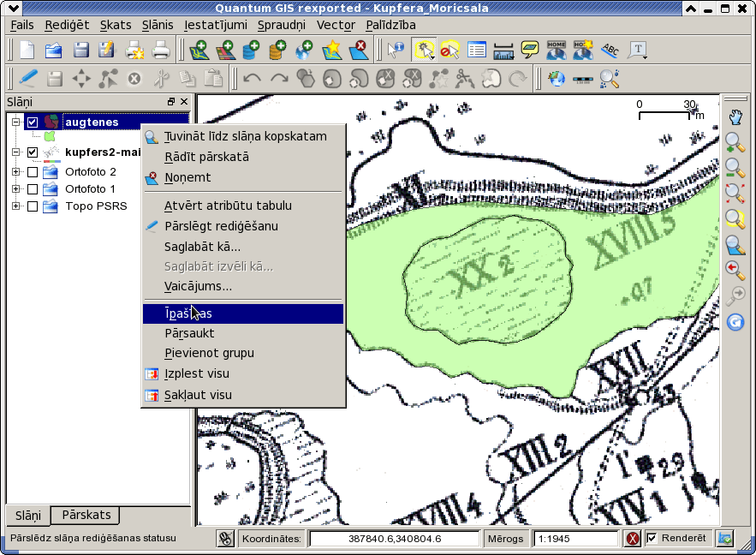756x555 pixels.
Task: Expand the Ortofoto 2 group
Action: tap(16, 171)
